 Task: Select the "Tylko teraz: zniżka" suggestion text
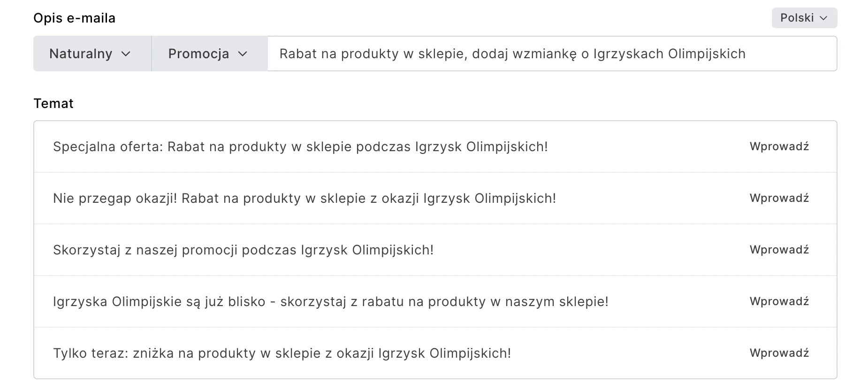282,353
